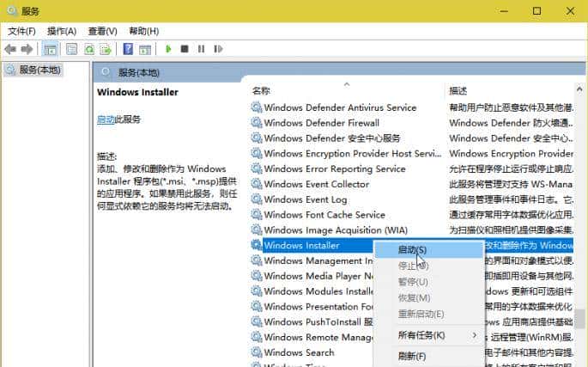Click the 服务(本地) panel header

(x=139, y=72)
